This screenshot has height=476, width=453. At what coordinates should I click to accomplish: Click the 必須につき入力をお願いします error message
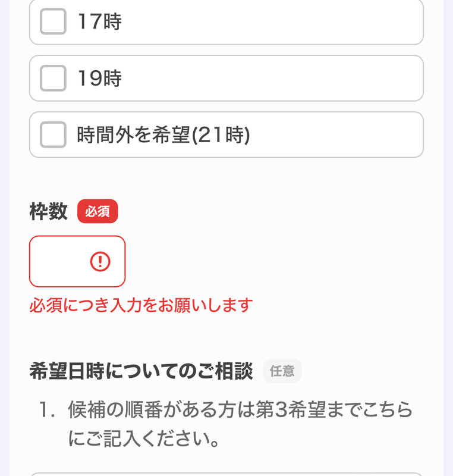click(141, 306)
